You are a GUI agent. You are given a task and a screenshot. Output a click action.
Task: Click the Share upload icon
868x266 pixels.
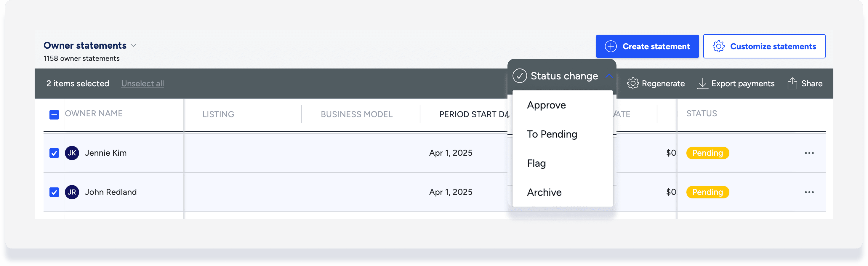point(792,83)
